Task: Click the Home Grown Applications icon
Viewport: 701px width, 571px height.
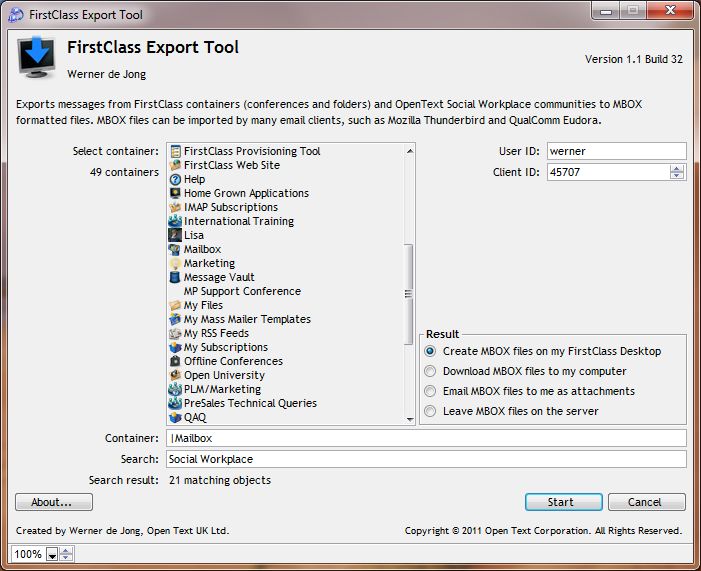Action: [175, 193]
